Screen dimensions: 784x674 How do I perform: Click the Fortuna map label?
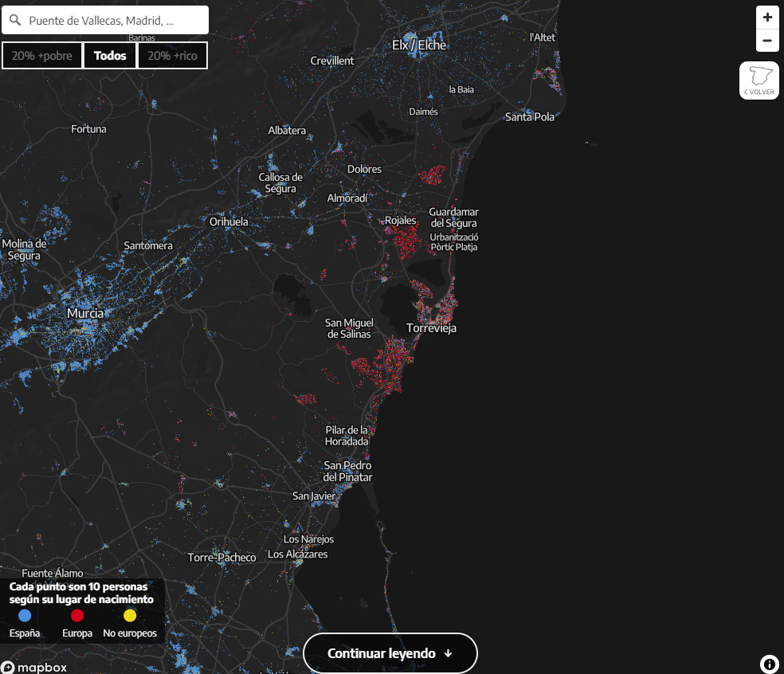click(88, 129)
